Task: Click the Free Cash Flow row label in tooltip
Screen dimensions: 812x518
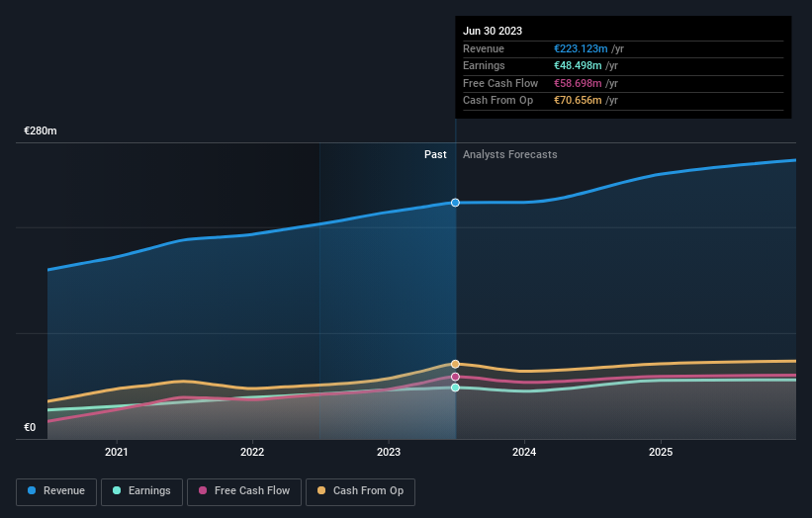Action: [500, 83]
